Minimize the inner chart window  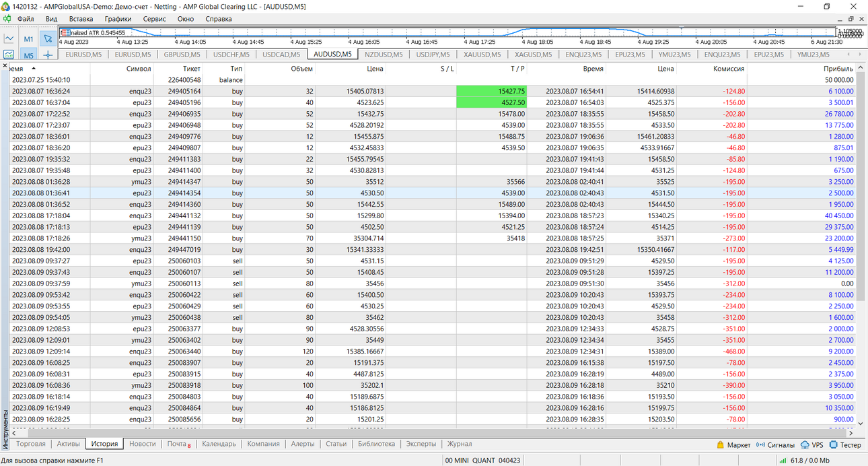click(x=838, y=20)
